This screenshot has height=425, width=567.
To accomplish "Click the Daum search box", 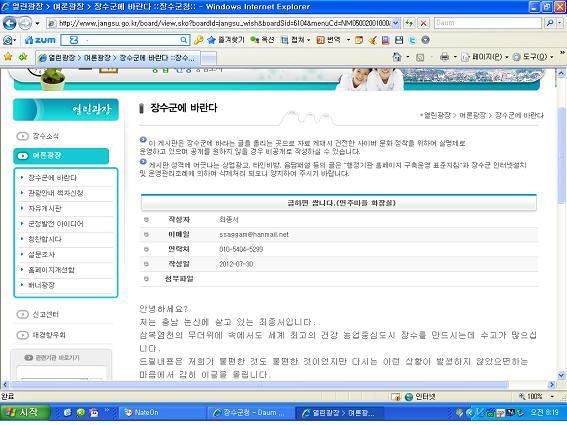I will tap(487, 23).
